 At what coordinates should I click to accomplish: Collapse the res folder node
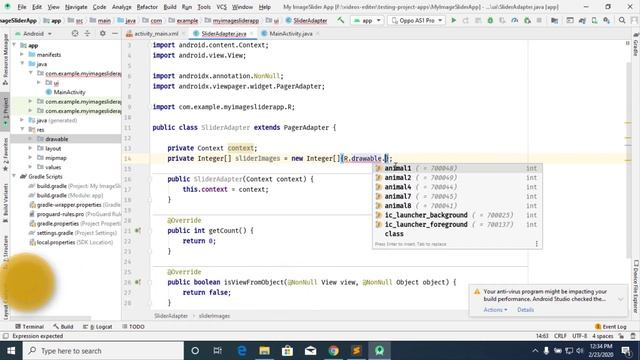coord(22,129)
